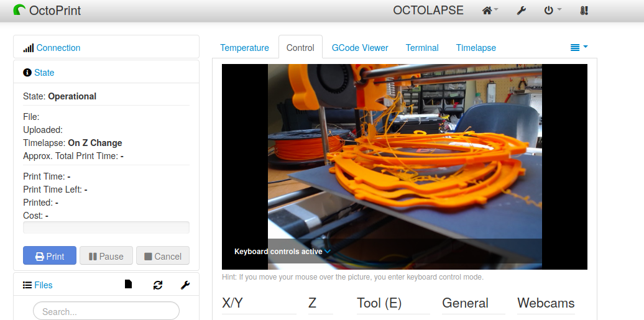The height and width of the screenshot is (320, 644).
Task: Click the webcam stream image
Action: [x=405, y=167]
